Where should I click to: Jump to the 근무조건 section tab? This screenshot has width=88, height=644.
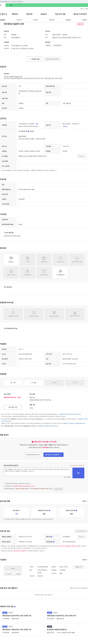19,20
